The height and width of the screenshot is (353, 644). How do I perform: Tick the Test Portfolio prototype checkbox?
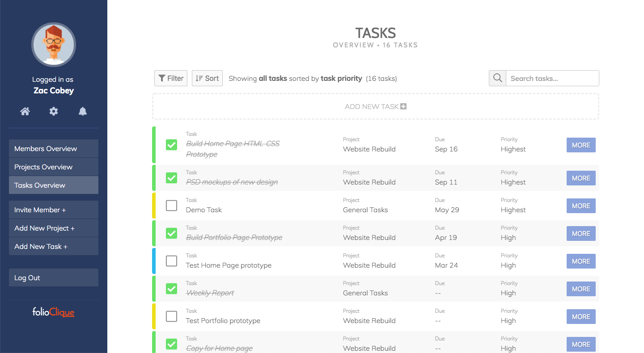[x=171, y=316]
